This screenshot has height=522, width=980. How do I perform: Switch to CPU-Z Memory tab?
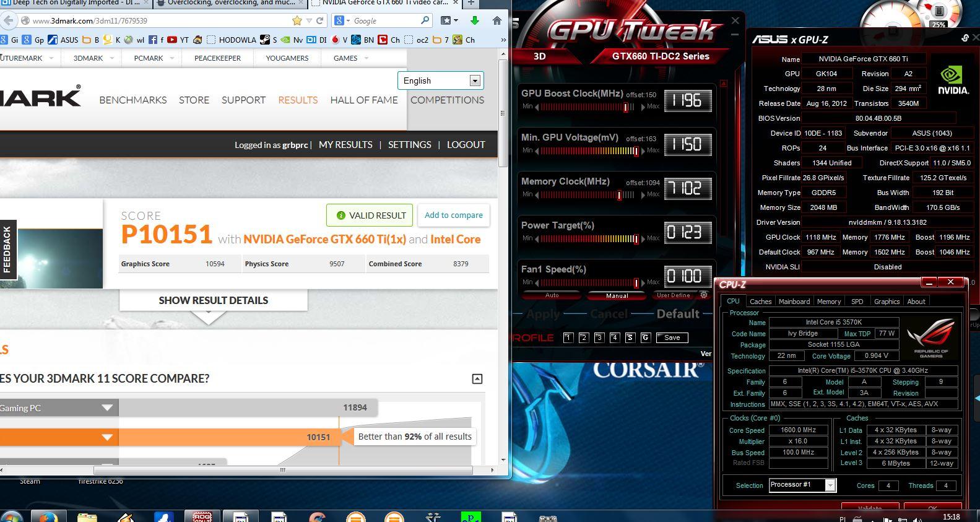(x=829, y=302)
